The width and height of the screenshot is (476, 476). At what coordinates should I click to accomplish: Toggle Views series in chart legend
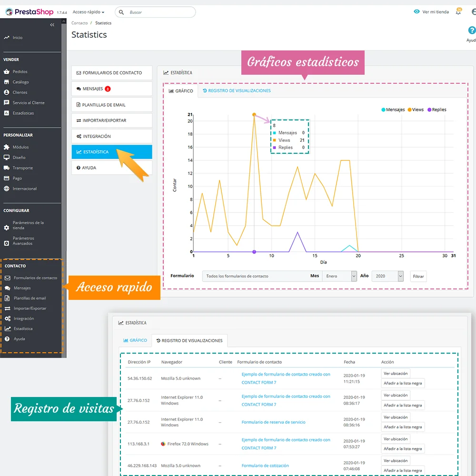[415, 109]
